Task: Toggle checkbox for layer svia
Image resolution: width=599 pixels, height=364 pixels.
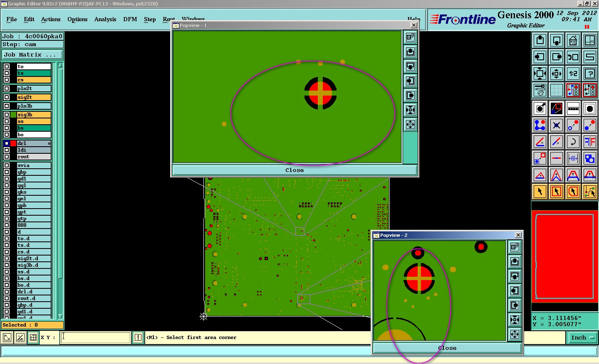Action: tap(7, 165)
